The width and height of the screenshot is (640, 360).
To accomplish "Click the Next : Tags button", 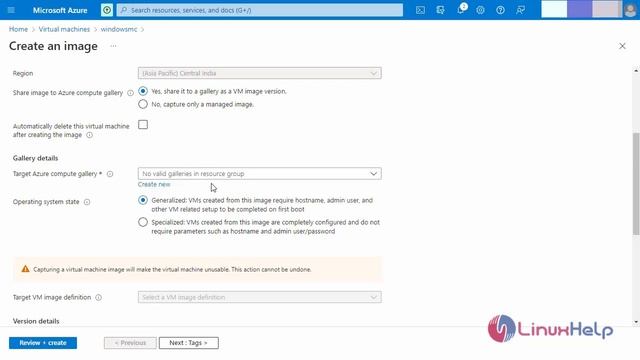I will [189, 343].
